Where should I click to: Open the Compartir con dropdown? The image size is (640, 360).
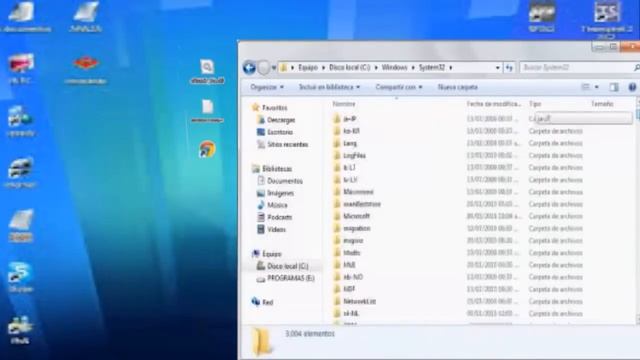399,87
